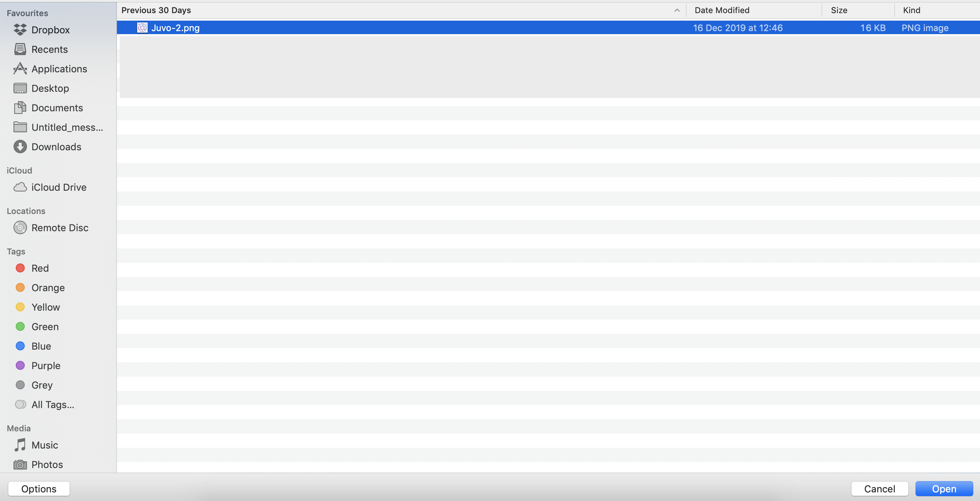Screen dimensions: 980x501
Task: Cancel the file open dialog
Action: pos(879,488)
